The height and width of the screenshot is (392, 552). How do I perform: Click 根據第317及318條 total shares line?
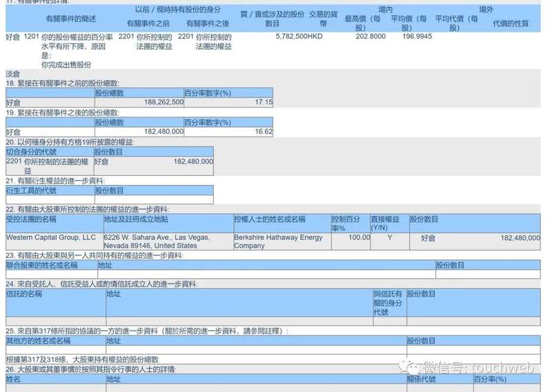pos(82,360)
